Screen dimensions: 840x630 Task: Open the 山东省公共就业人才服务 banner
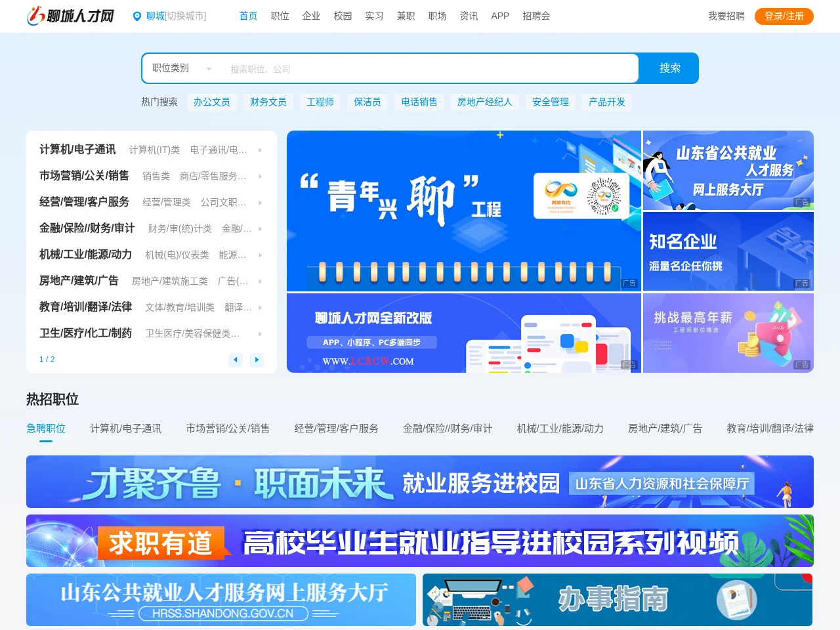tap(728, 171)
